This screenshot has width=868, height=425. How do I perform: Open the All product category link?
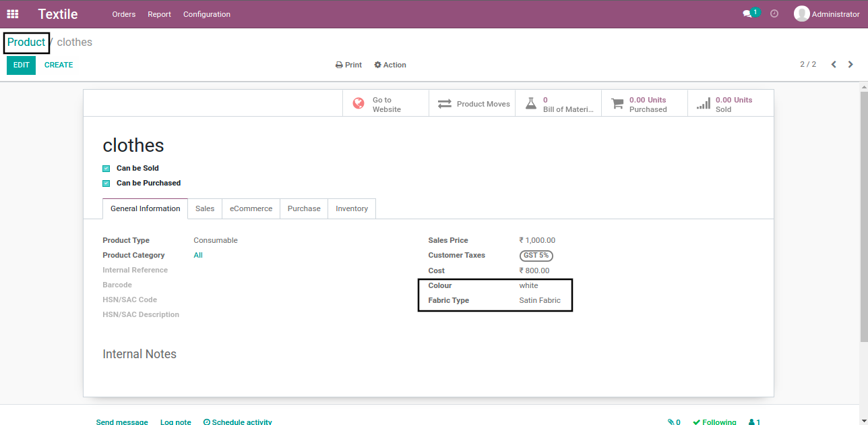tap(198, 256)
